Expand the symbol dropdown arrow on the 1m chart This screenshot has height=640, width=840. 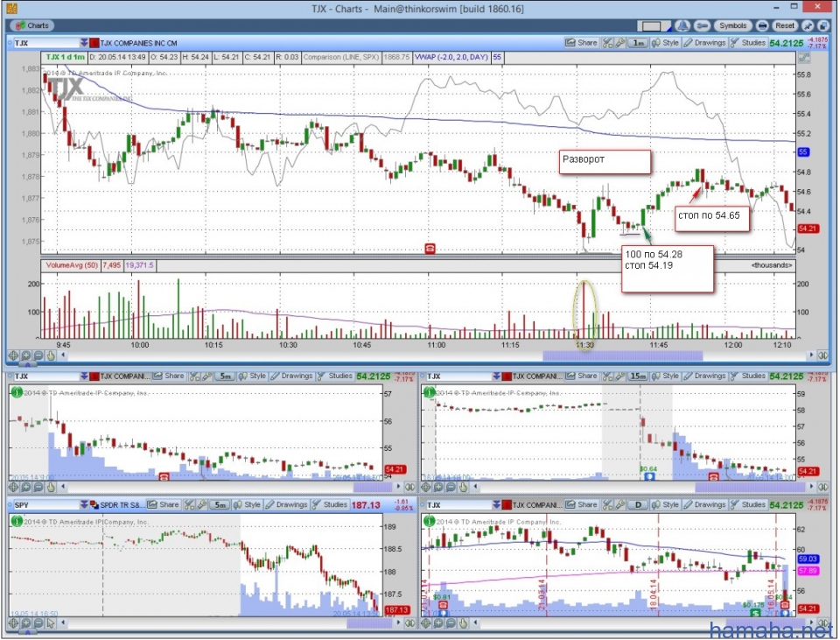[x=84, y=43]
